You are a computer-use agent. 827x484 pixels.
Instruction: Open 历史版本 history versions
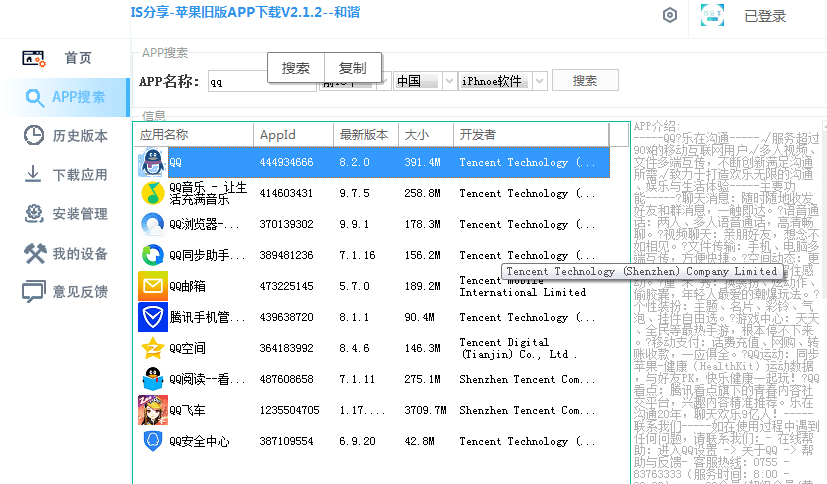80,136
